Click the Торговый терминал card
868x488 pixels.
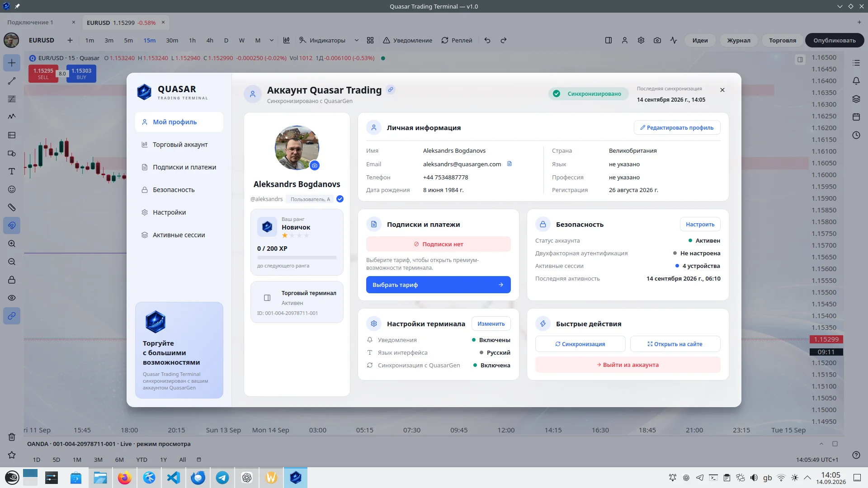pos(297,302)
